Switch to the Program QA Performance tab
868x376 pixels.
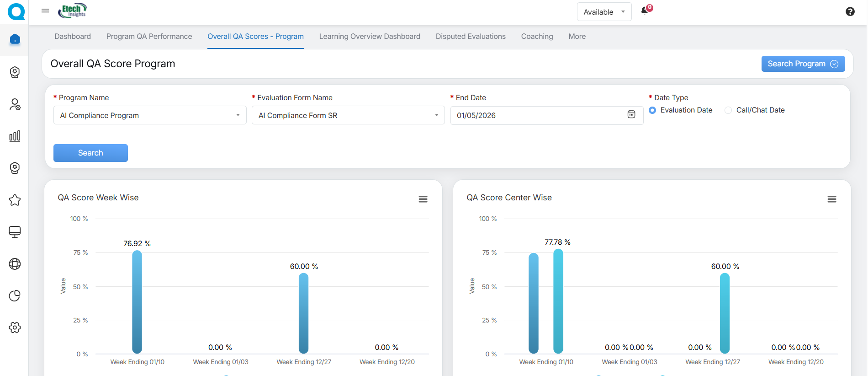click(149, 37)
